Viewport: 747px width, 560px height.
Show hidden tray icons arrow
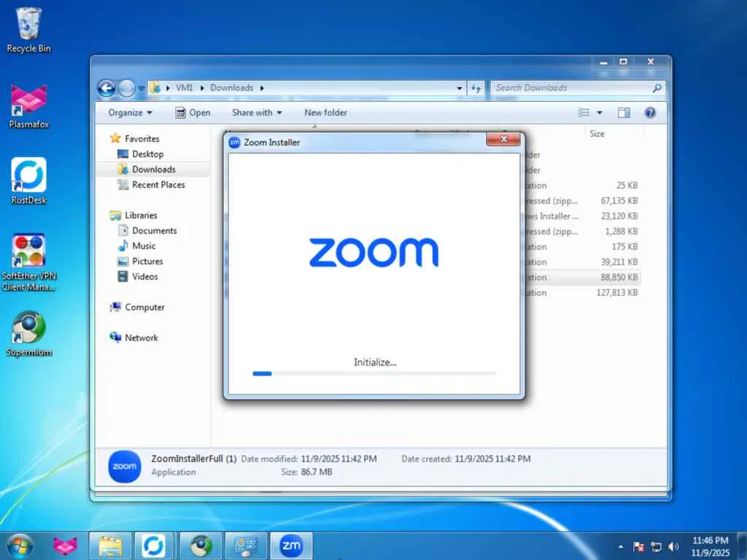(620, 547)
